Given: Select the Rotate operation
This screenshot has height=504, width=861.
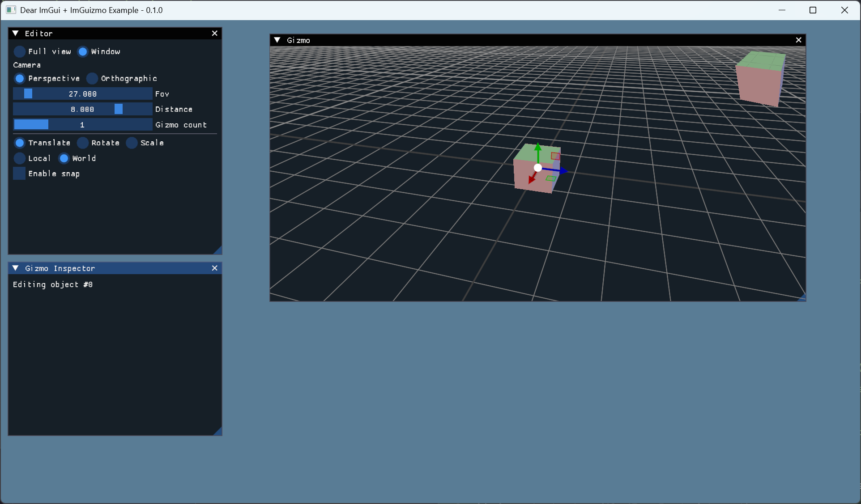Looking at the screenshot, I should pyautogui.click(x=83, y=143).
